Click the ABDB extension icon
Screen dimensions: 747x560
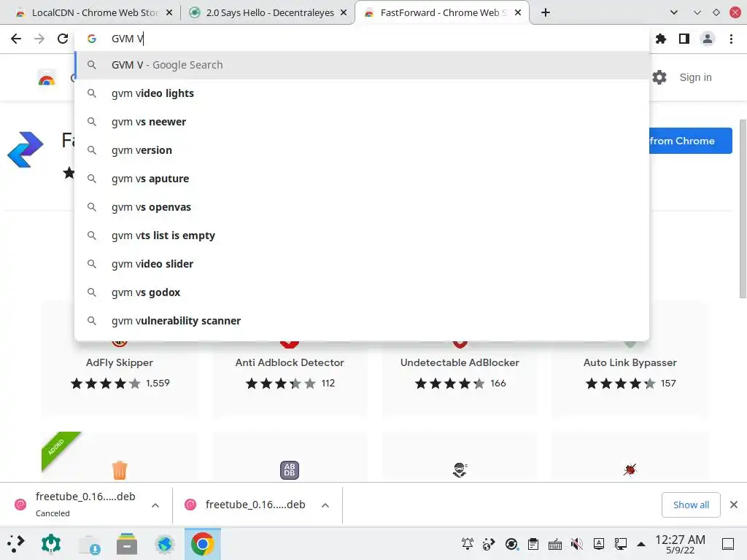(290, 470)
